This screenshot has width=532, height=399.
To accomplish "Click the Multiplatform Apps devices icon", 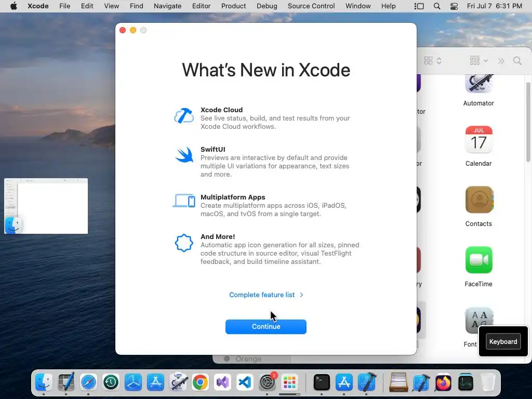I will [184, 201].
